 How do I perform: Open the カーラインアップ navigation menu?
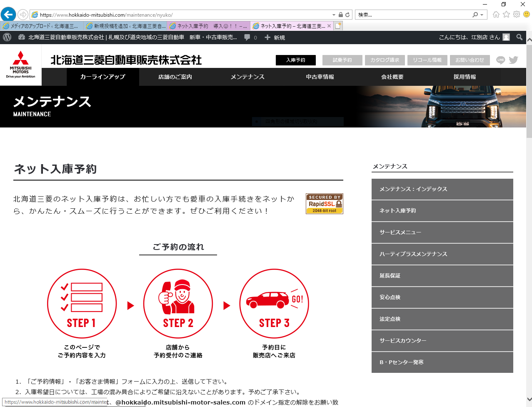coord(103,77)
